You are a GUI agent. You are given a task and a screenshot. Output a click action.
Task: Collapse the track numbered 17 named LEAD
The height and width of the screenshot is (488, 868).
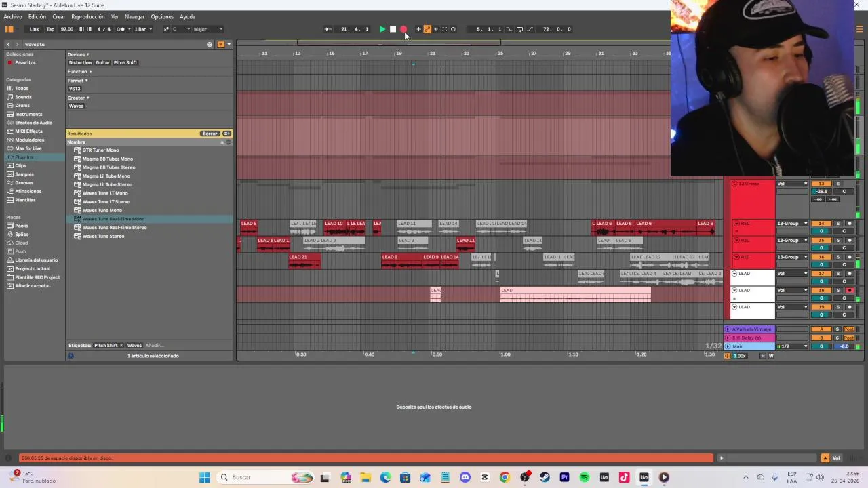click(734, 274)
